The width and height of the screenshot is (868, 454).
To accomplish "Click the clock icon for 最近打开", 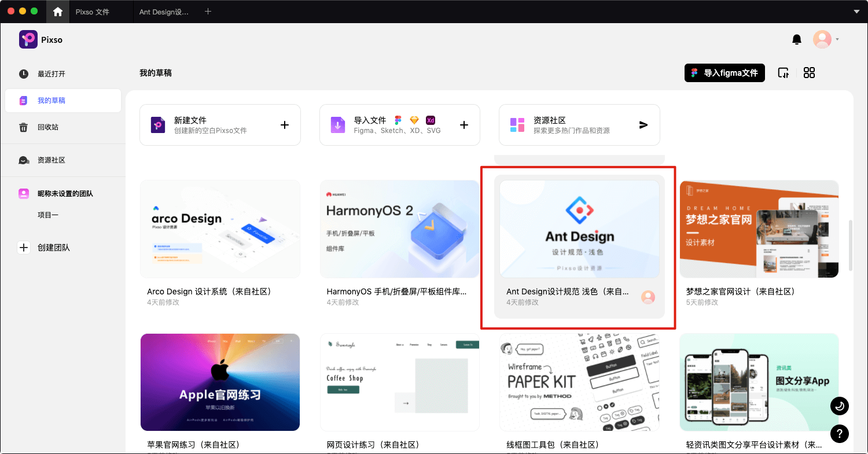I will (x=24, y=74).
